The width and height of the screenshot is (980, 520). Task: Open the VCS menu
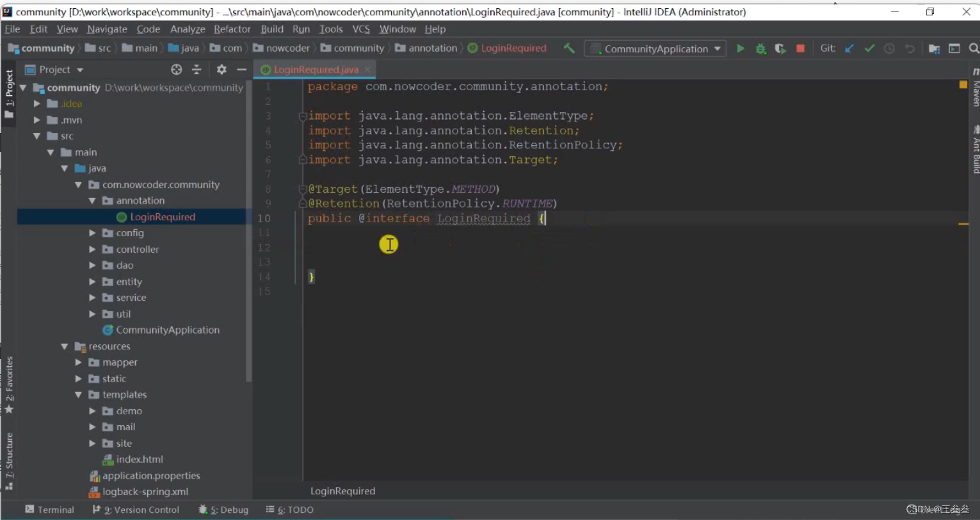pos(360,29)
